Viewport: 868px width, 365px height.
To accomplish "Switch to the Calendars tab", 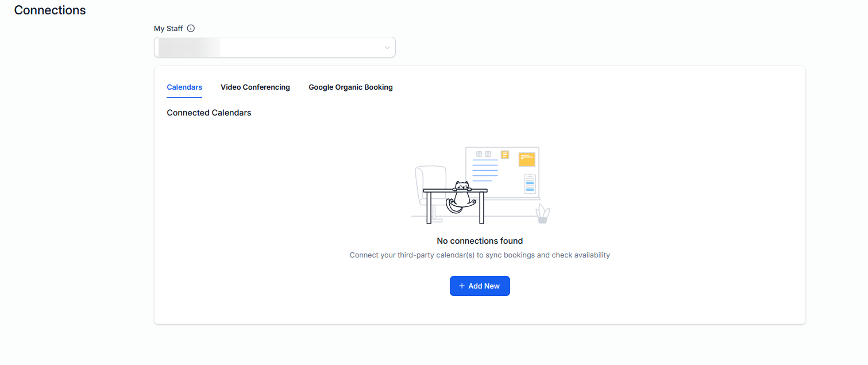I will point(184,87).
